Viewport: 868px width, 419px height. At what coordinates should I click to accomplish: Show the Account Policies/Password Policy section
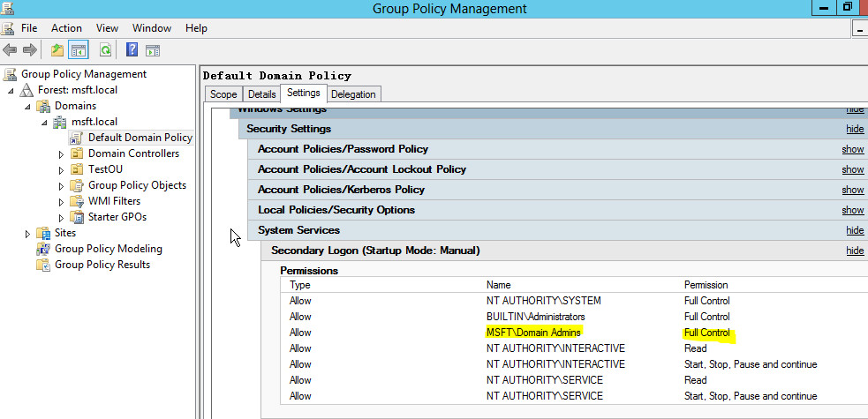click(852, 149)
